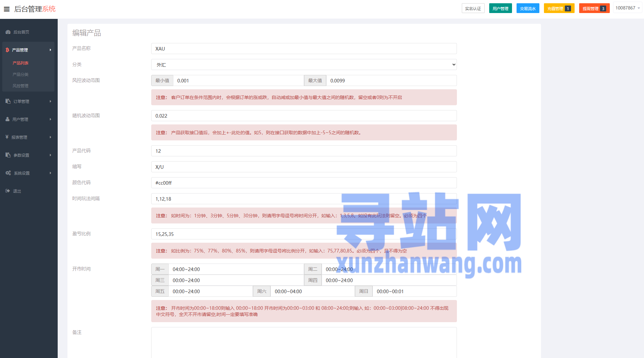The height and width of the screenshot is (358, 644).
Task: Click the yen icon beside 报表管理
Action: tap(7, 137)
